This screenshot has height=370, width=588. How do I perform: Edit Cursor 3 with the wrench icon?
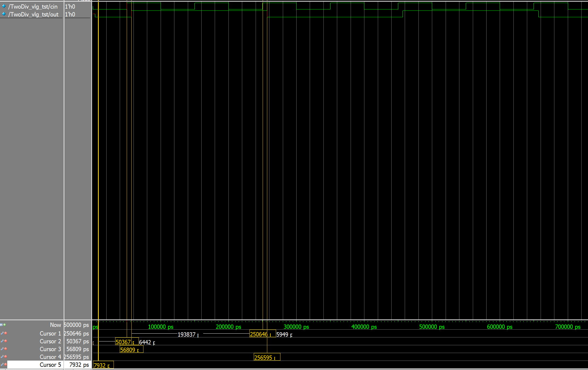2,349
